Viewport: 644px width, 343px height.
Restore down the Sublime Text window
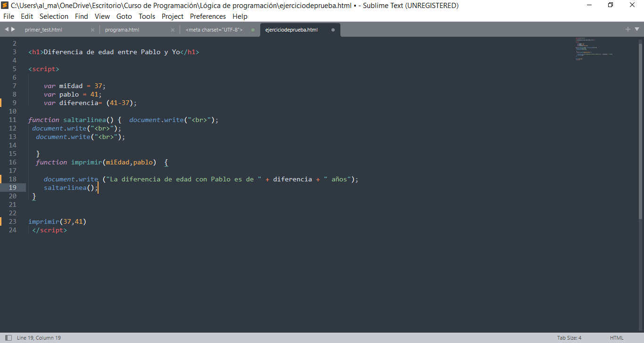click(611, 5)
